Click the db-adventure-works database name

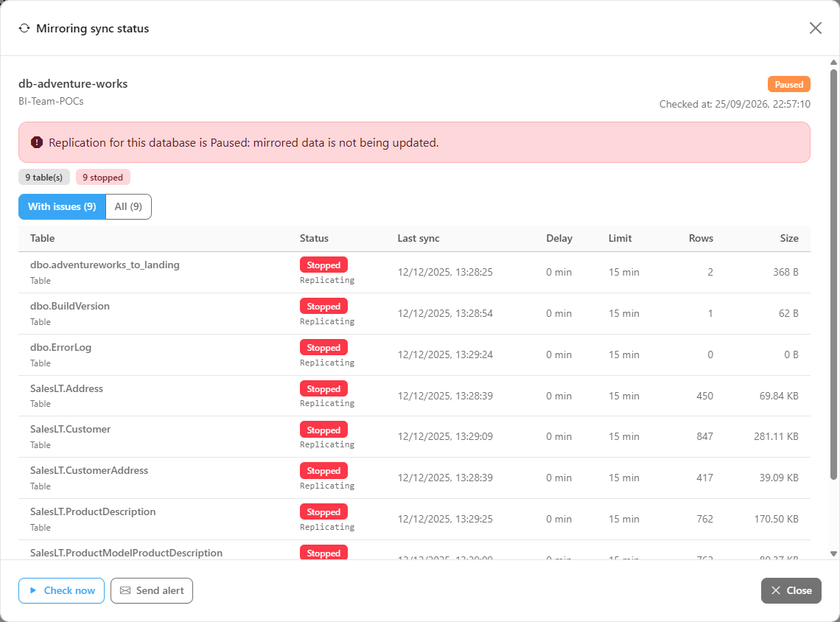click(73, 83)
